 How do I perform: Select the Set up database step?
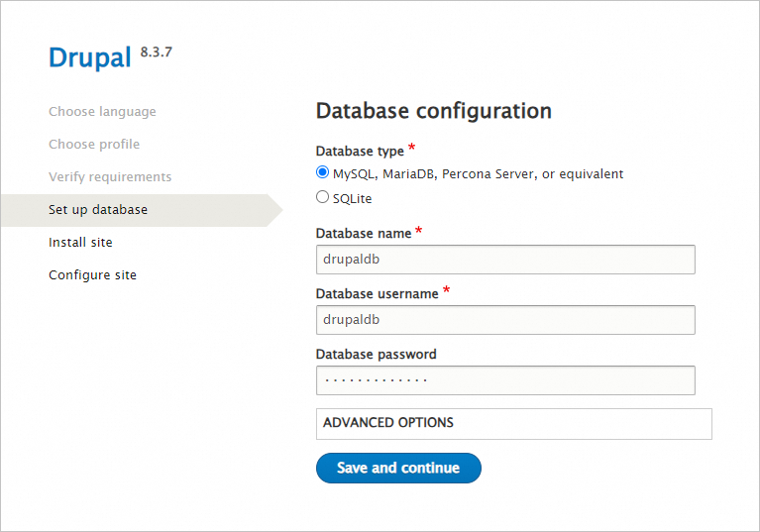pos(98,210)
